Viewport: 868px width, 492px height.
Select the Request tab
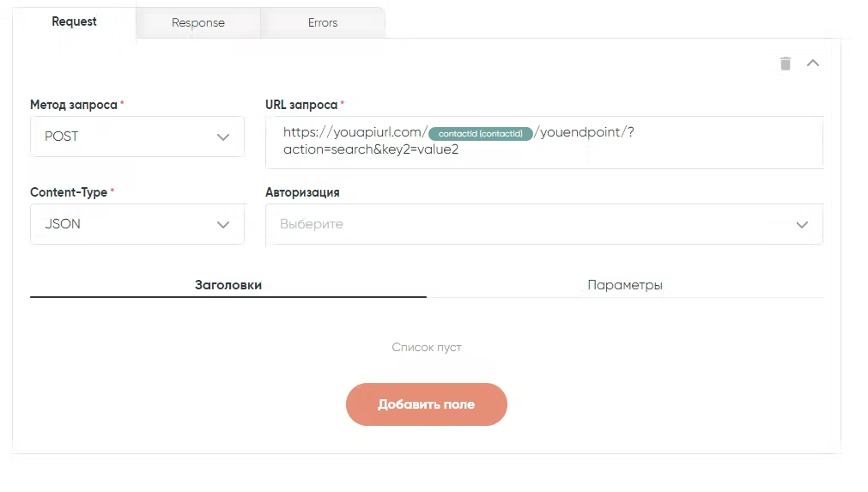click(x=75, y=21)
